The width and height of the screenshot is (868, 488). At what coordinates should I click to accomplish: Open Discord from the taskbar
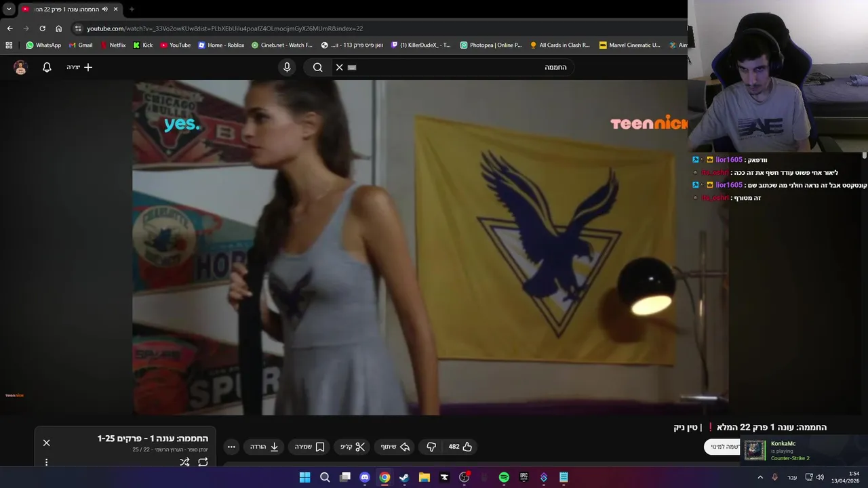pos(365,477)
